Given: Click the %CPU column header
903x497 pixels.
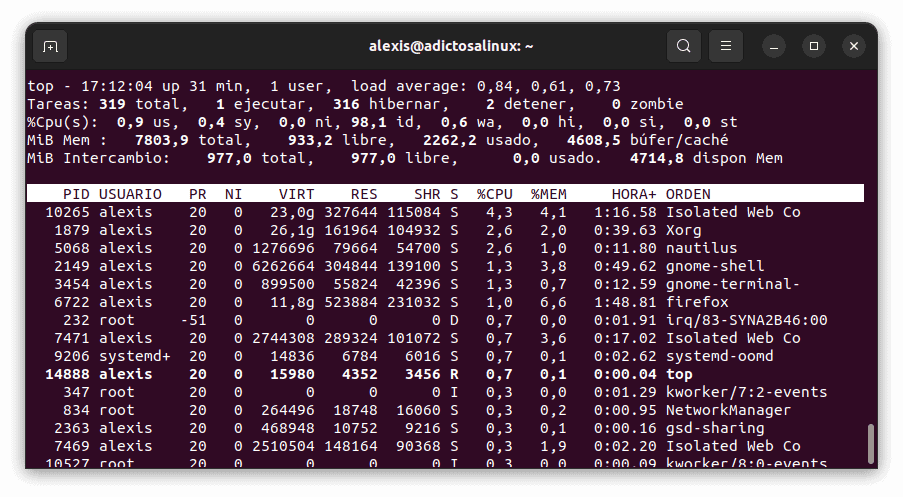Looking at the screenshot, I should (495, 194).
